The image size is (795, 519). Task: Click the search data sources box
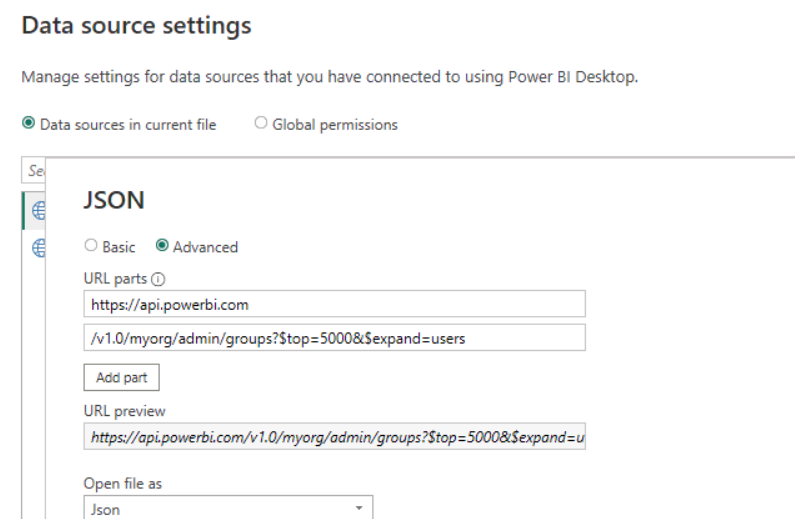(33, 170)
